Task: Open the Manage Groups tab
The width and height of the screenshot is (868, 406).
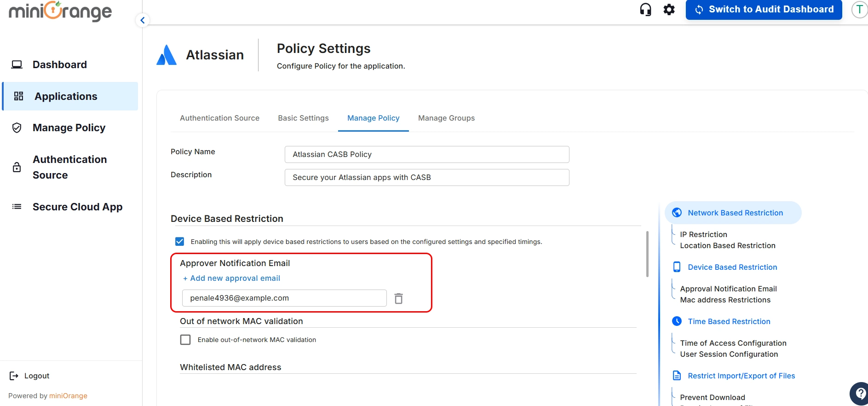Action: point(446,118)
